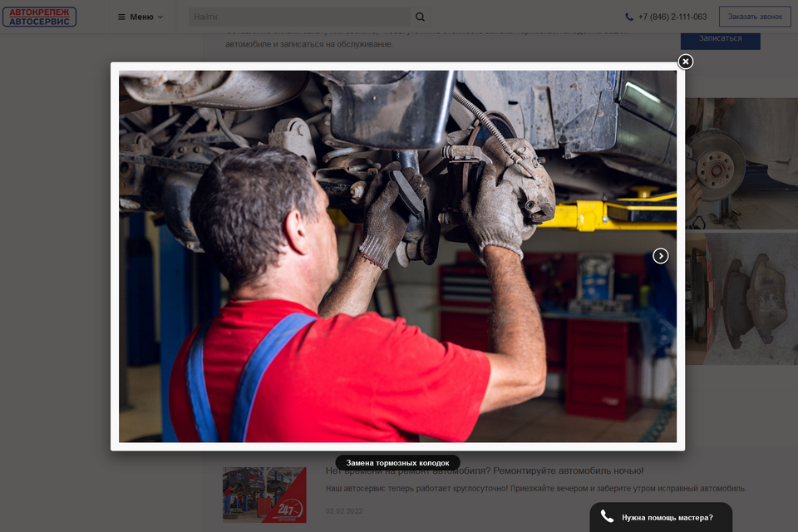Click the magnifying glass search icon
Viewport: 798px width, 532px height.
point(421,17)
